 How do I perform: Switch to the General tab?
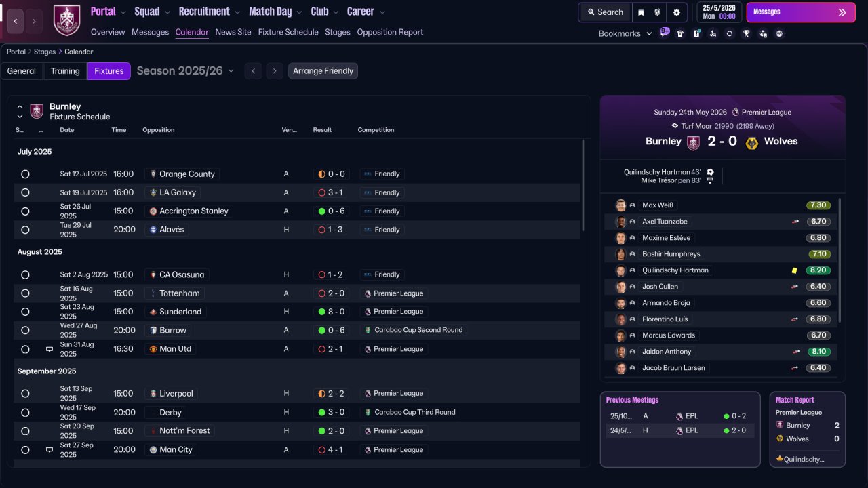pyautogui.click(x=22, y=71)
